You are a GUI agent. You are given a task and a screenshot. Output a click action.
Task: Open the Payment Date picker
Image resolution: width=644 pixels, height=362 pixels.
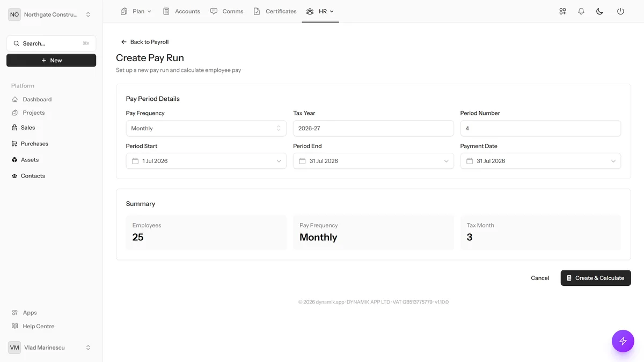click(x=540, y=161)
